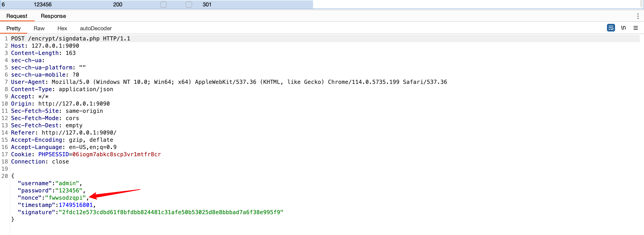Image resolution: width=644 pixels, height=235 pixels.
Task: Click the Sec-Fetch-Site same-origin line
Action: click(57, 111)
